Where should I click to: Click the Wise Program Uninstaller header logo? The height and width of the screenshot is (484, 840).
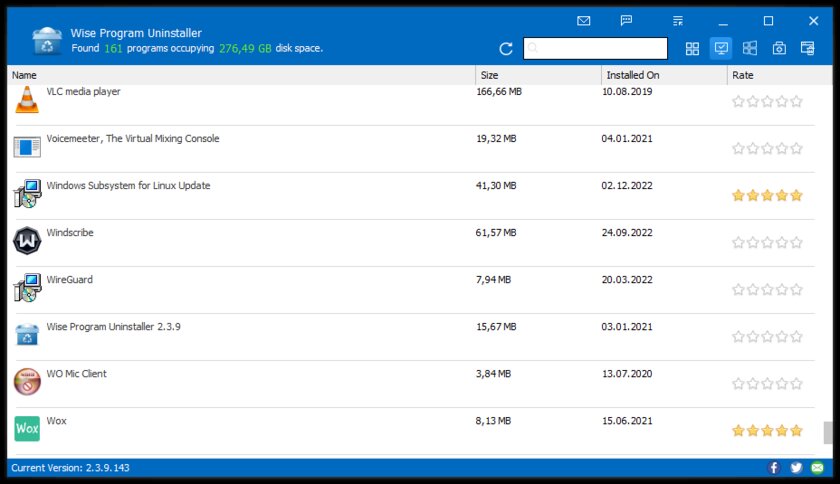(47, 41)
